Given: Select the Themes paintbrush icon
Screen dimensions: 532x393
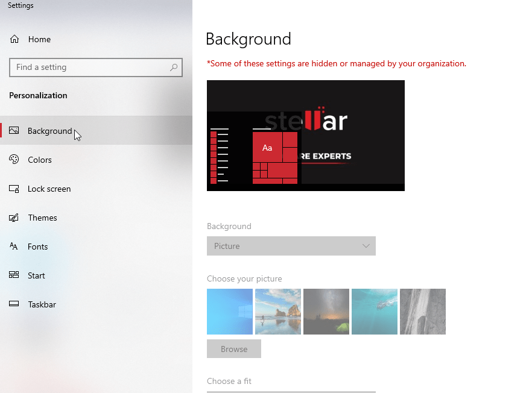Looking at the screenshot, I should click(13, 218).
